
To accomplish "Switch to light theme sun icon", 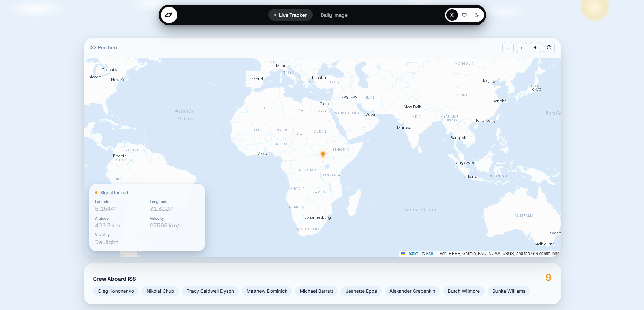I will pos(452,15).
